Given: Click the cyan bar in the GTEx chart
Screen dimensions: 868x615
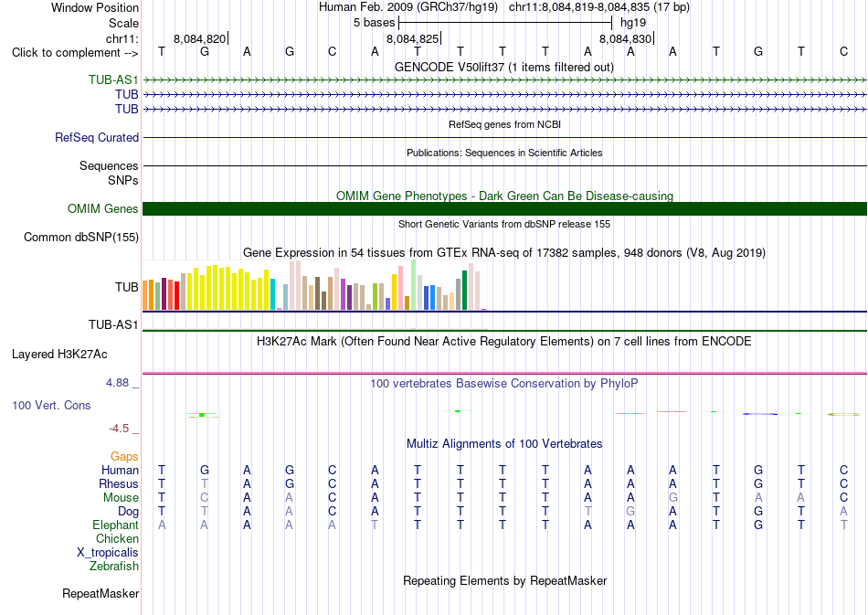Looking at the screenshot, I should click(x=273, y=294).
